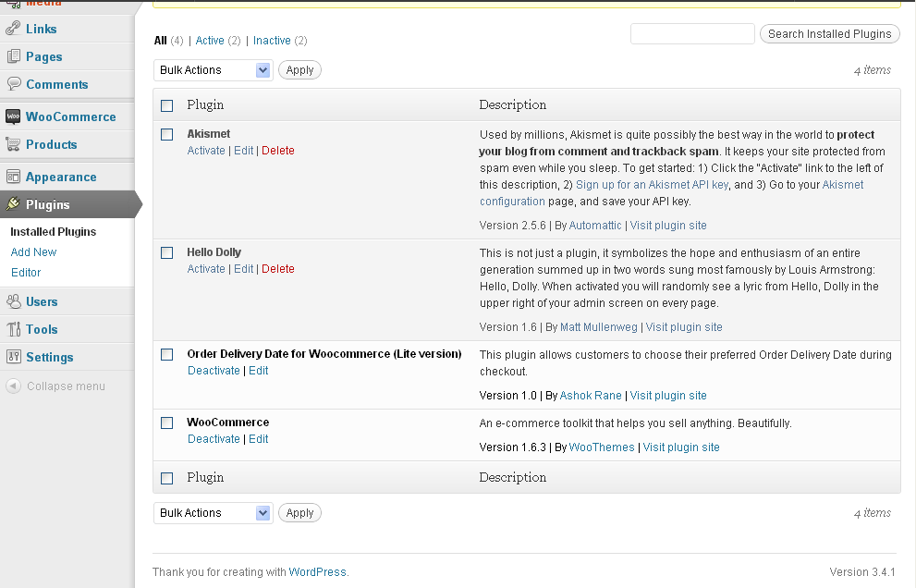Expand the bottom Bulk Actions dropdown
The image size is (916, 588).
pyautogui.click(x=213, y=513)
